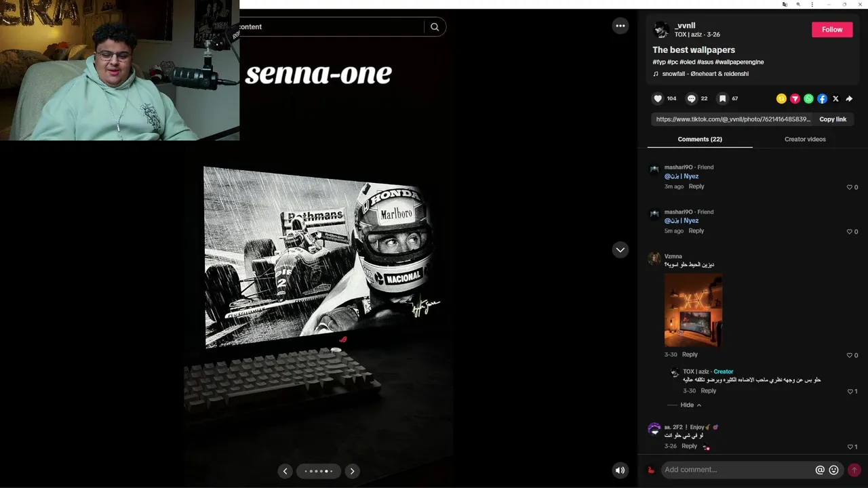Copy the post link
The image size is (868, 488).
pos(833,119)
